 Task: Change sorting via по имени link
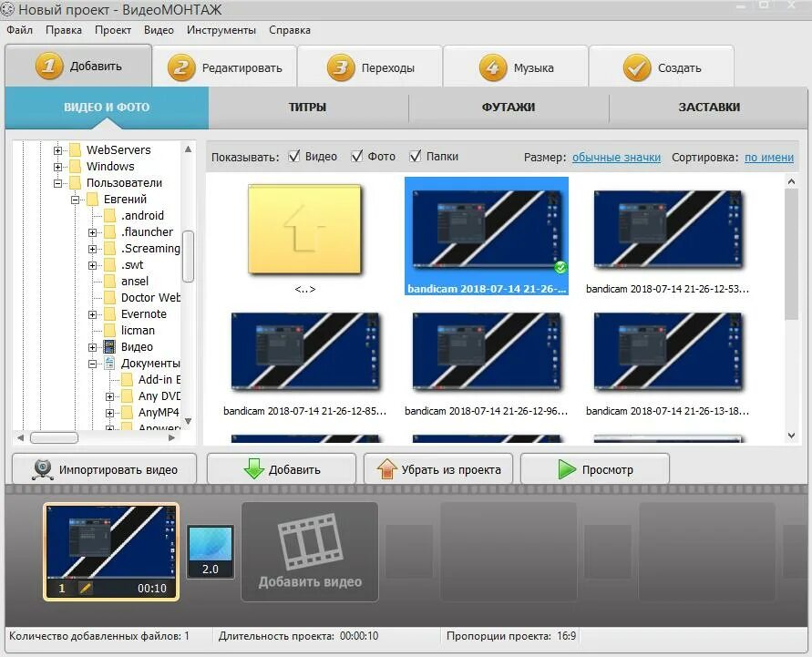pyautogui.click(x=769, y=157)
